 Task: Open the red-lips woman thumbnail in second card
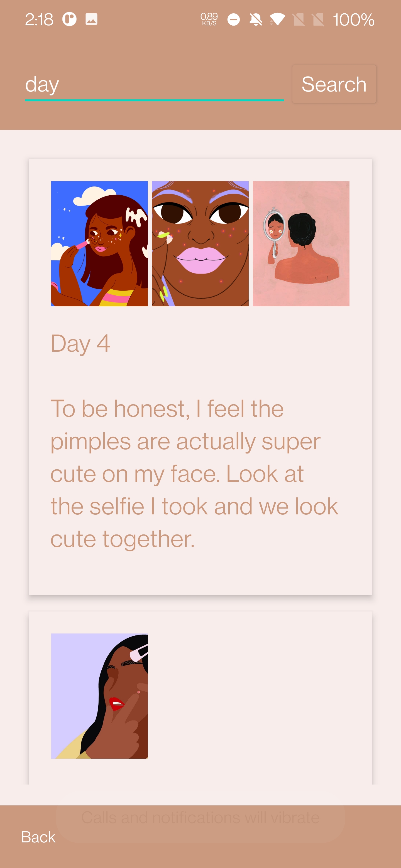99,696
